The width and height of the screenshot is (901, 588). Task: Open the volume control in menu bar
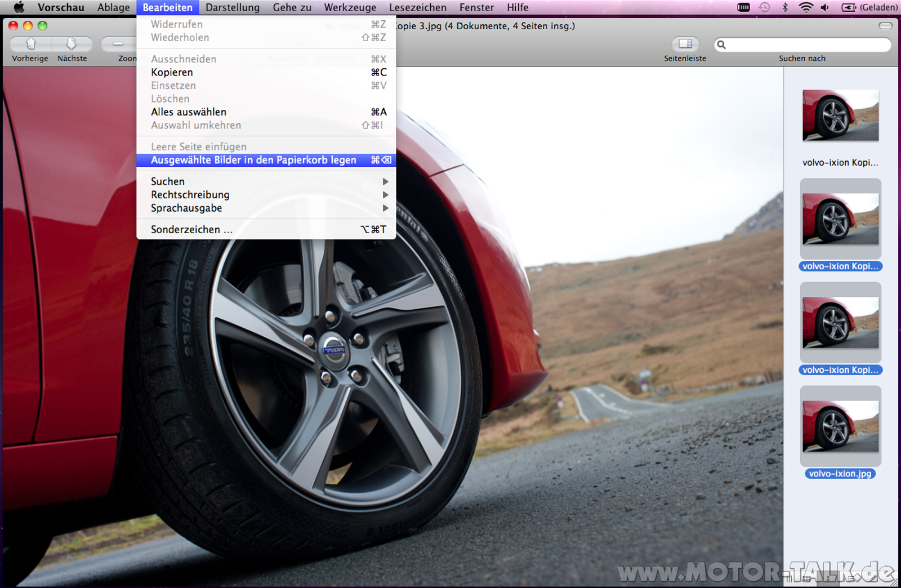pyautogui.click(x=825, y=7)
